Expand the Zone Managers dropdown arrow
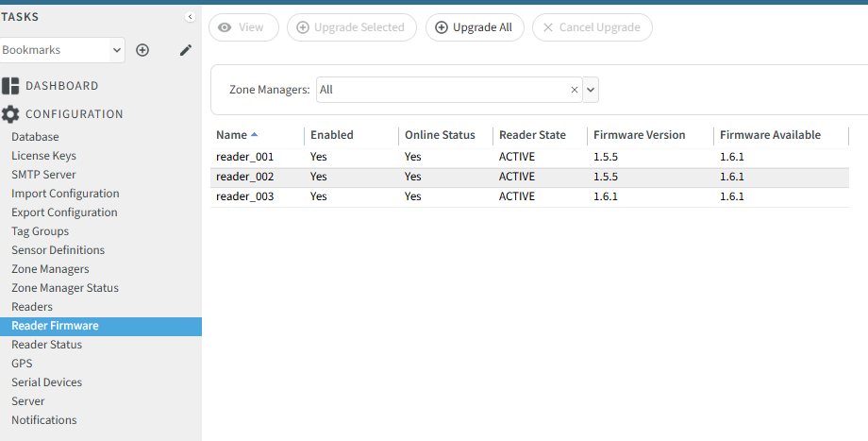The image size is (868, 441). (x=591, y=90)
